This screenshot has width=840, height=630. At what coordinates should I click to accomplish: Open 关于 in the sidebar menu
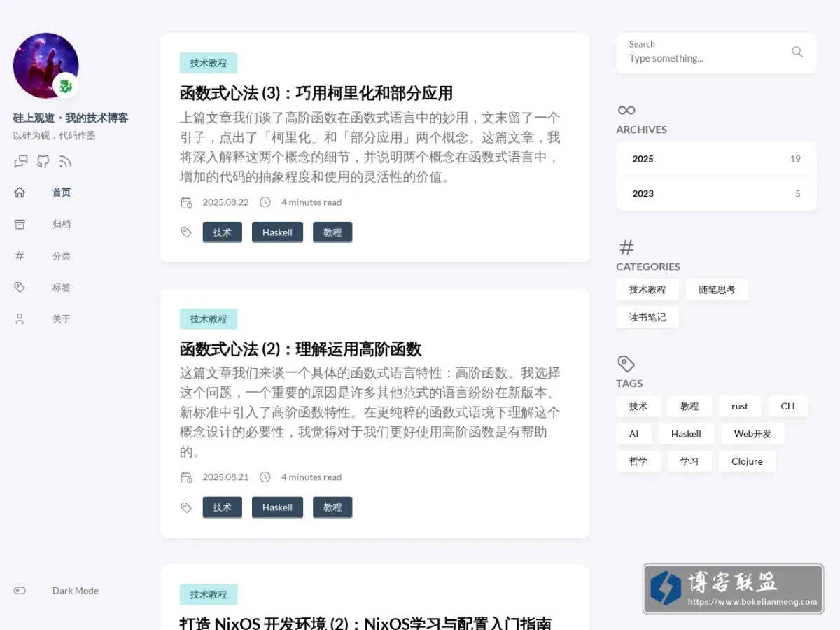62,319
